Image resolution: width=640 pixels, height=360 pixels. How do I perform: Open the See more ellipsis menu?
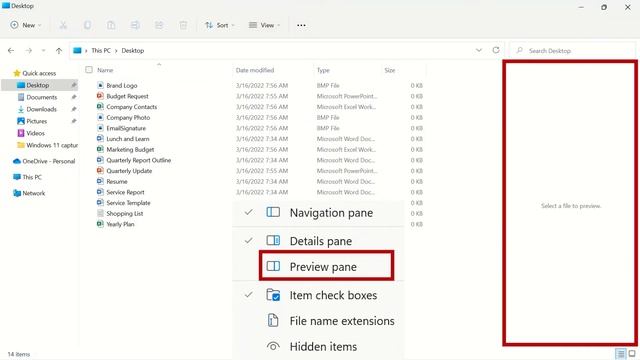pos(301,25)
